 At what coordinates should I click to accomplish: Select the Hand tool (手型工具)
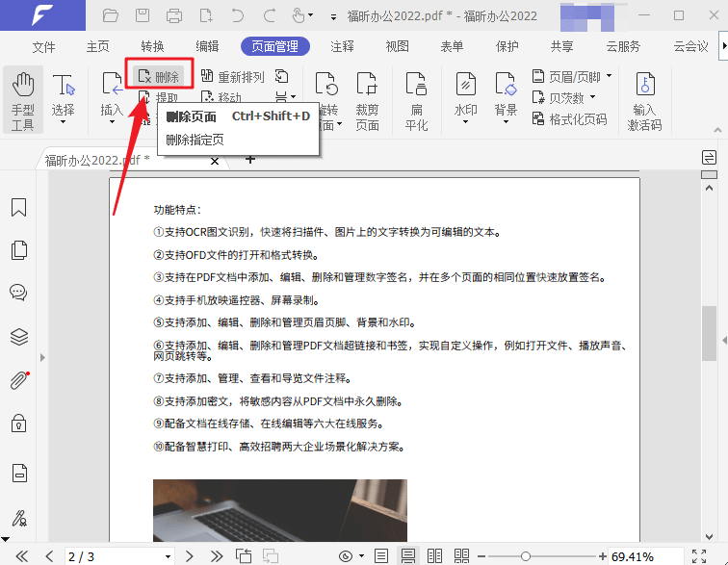tap(23, 100)
